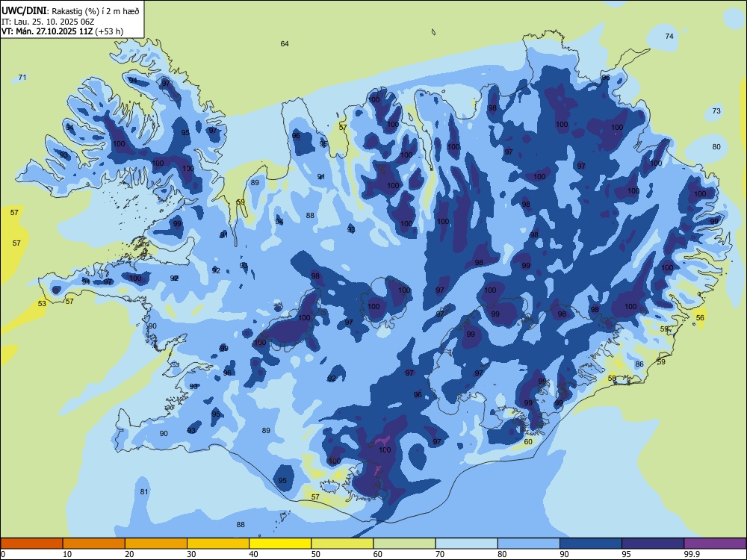The width and height of the screenshot is (747, 560).
Task: Click the map value '73' east of Iceland
Action: tap(716, 111)
